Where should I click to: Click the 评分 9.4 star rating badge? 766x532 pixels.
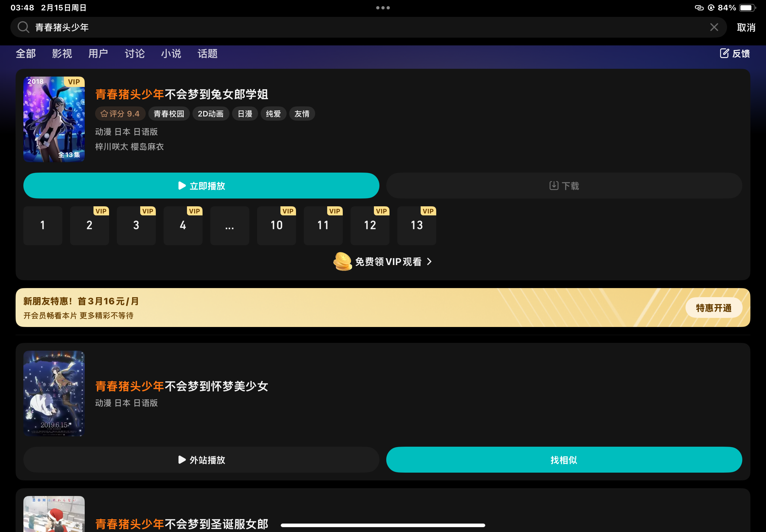point(120,114)
